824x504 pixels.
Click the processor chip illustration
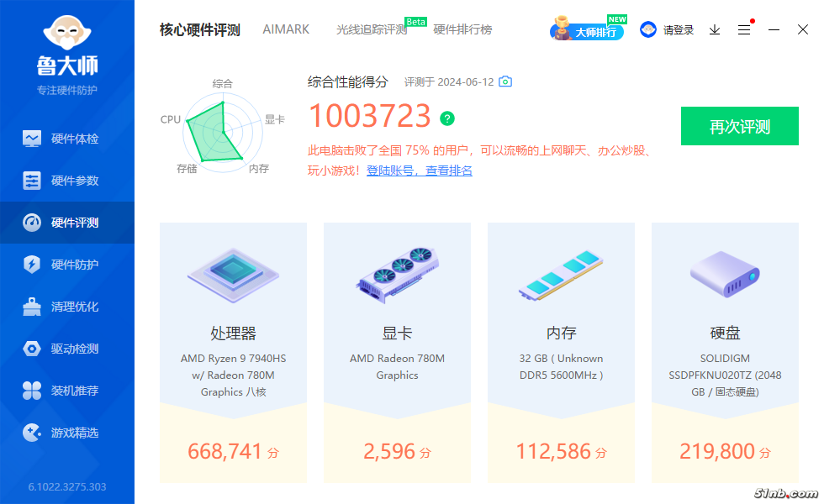(x=233, y=274)
